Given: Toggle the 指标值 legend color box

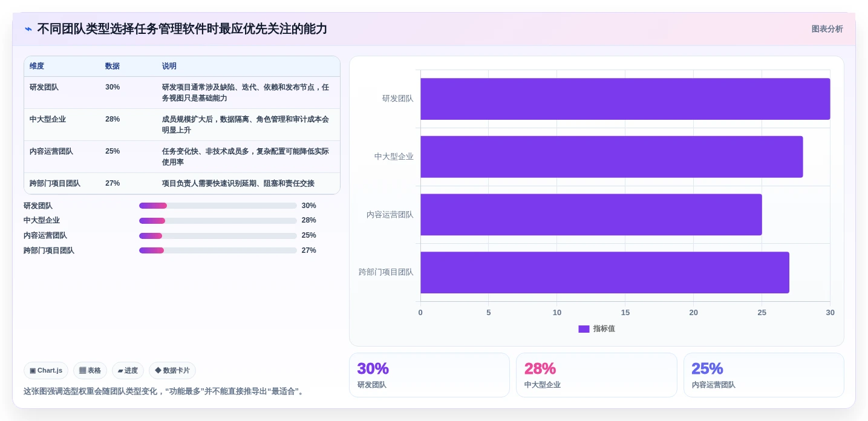Looking at the screenshot, I should (x=584, y=329).
